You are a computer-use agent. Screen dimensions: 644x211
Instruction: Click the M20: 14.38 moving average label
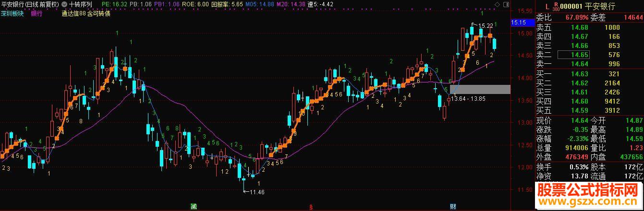(x=291, y=4)
